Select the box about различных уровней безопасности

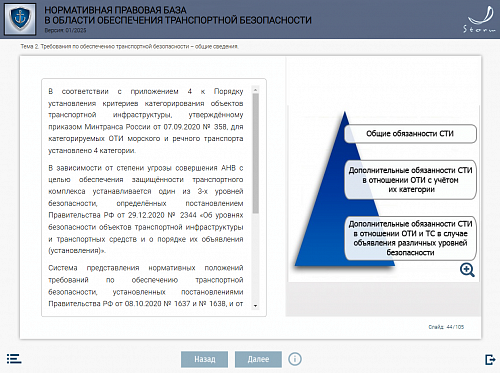(410, 238)
